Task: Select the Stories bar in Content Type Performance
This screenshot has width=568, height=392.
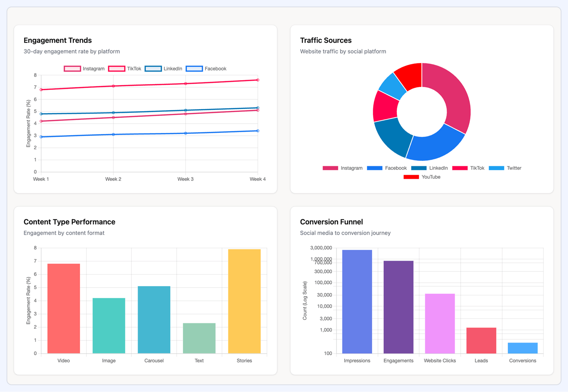Action: pos(244,302)
